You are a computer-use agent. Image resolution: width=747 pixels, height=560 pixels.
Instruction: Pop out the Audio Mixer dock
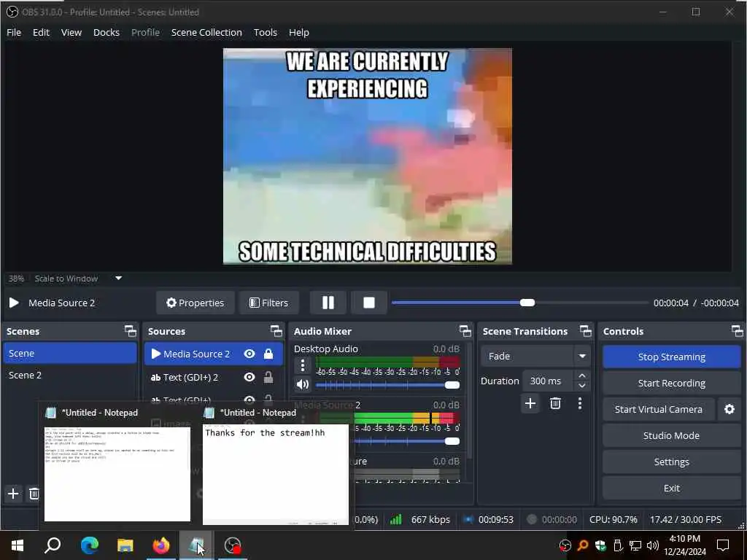(x=465, y=331)
